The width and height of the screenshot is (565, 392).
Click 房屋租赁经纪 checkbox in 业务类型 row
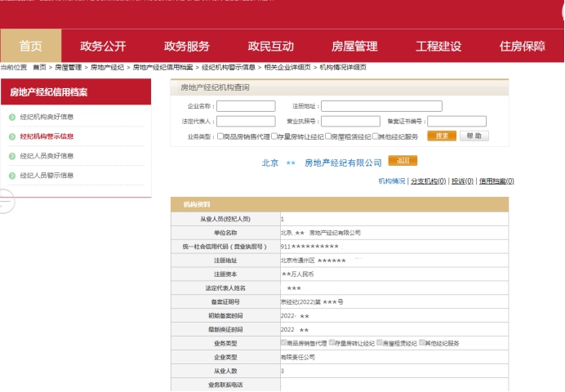point(380,342)
